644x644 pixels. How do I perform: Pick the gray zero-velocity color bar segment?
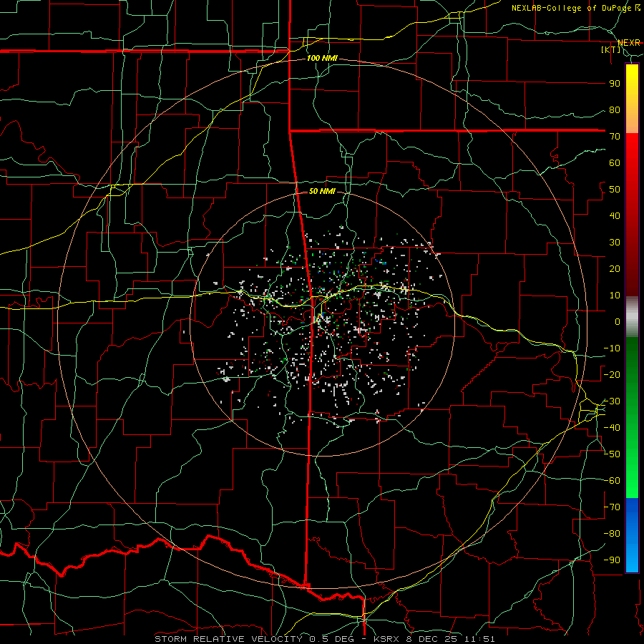point(632,317)
